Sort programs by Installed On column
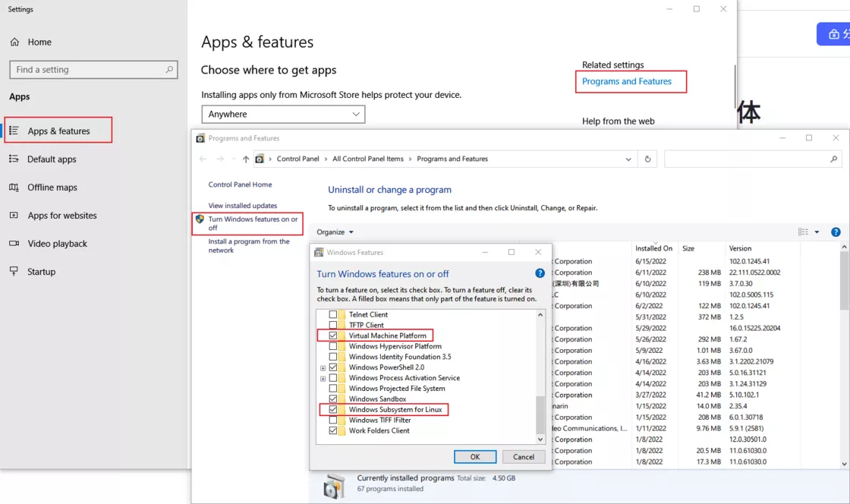This screenshot has height=504, width=850. [x=653, y=248]
